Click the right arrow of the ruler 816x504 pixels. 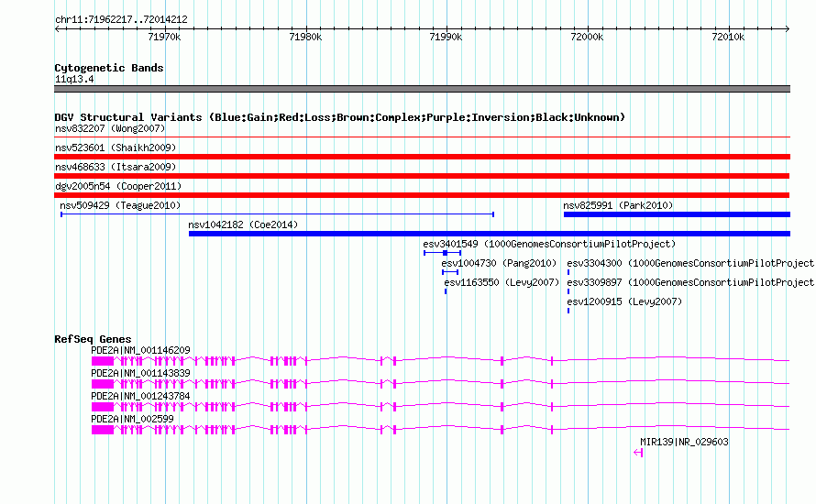tap(788, 29)
